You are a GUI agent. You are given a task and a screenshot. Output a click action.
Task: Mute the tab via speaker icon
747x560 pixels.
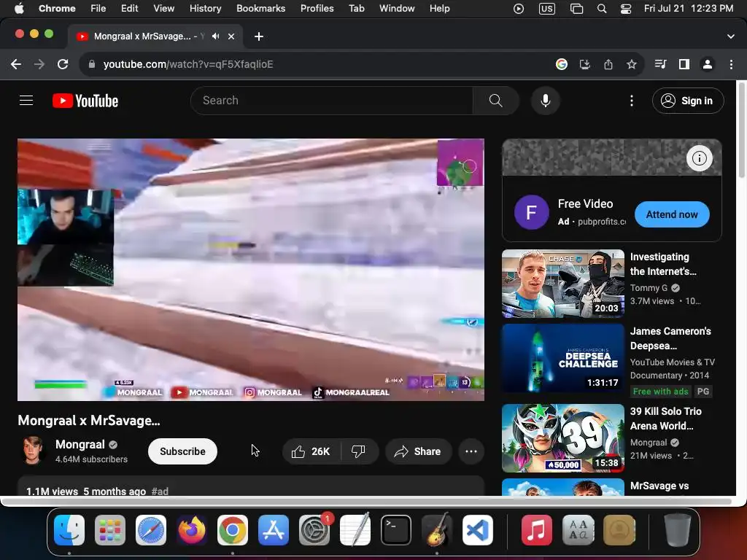[216, 36]
